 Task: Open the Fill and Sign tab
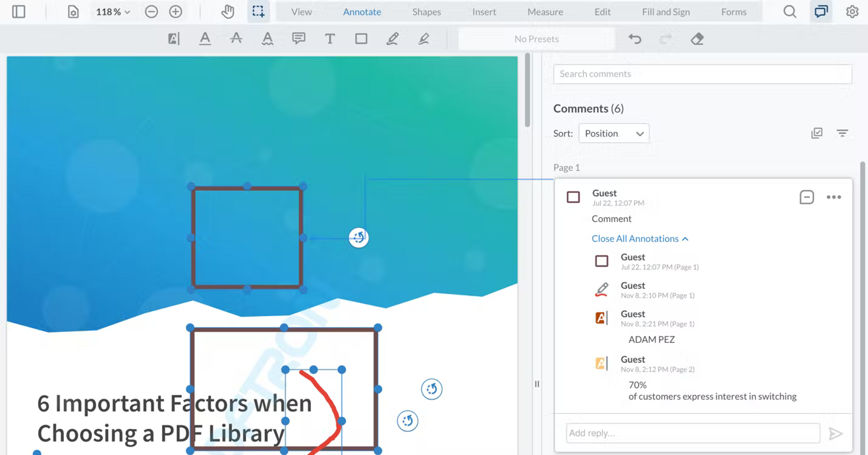point(665,12)
